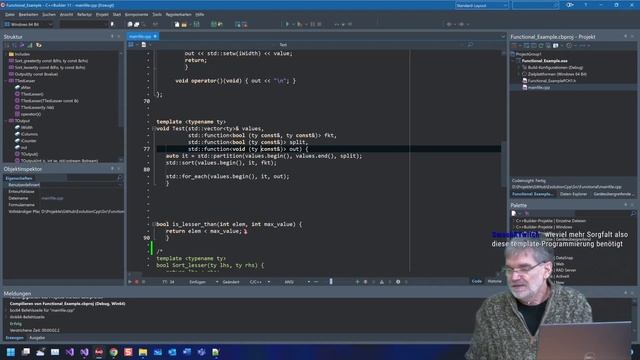Open File Explorer from the taskbar
This screenshot has height=360, width=640.
click(143, 352)
